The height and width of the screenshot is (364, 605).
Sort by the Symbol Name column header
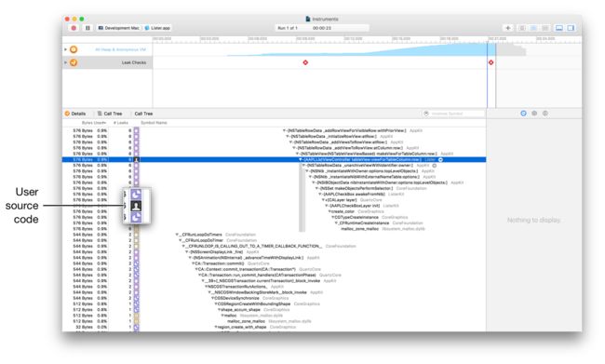pyautogui.click(x=154, y=123)
